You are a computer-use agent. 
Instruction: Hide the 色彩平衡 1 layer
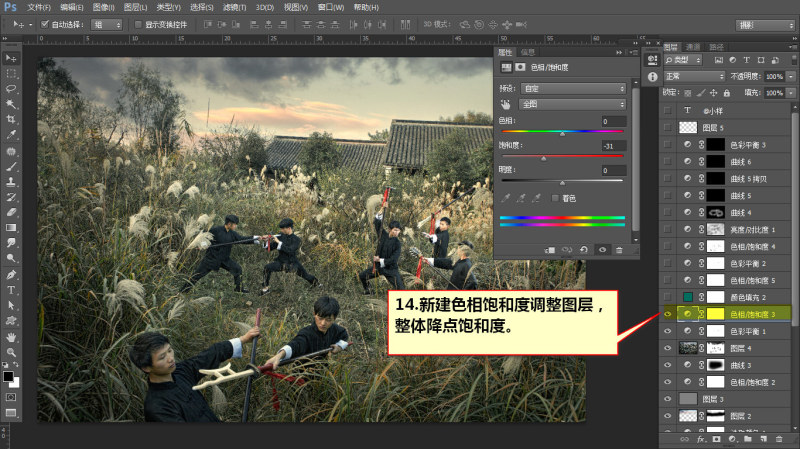[667, 331]
